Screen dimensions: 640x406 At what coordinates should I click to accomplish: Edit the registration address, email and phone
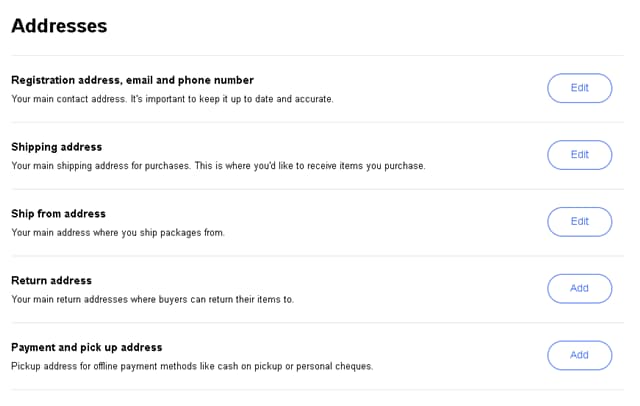[x=579, y=88]
